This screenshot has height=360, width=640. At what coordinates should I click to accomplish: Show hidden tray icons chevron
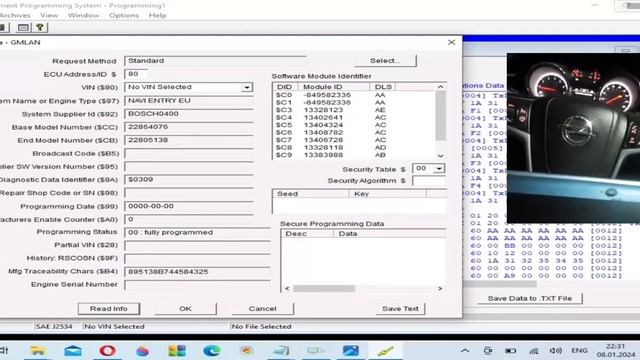(x=465, y=351)
